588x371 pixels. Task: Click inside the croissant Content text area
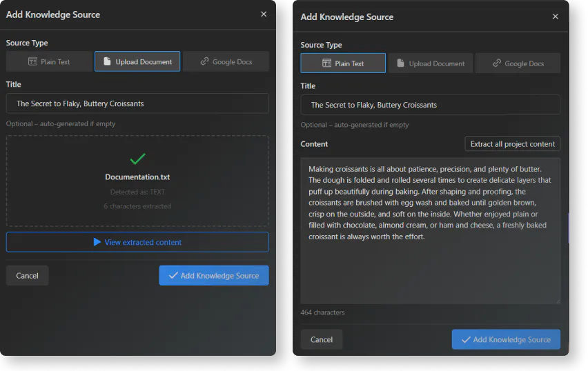pos(430,231)
